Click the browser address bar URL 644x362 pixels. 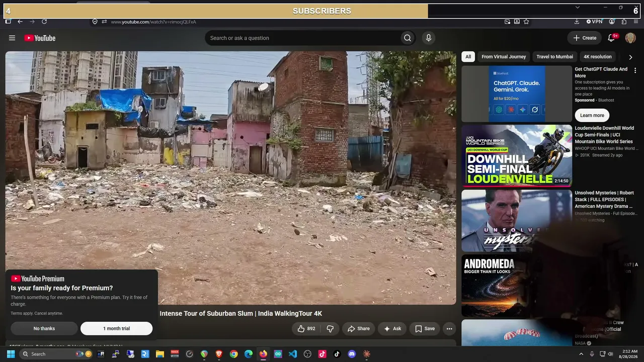(x=153, y=22)
